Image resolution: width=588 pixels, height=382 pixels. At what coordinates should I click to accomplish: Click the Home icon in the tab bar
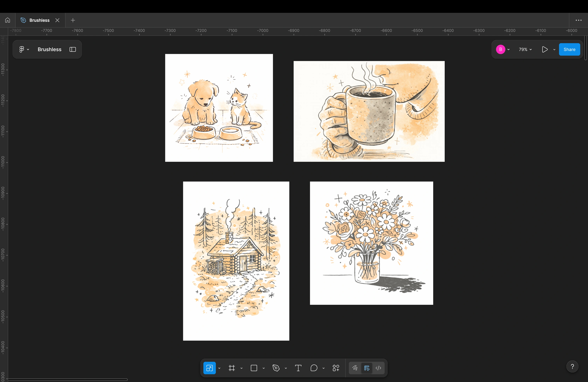pyautogui.click(x=8, y=20)
